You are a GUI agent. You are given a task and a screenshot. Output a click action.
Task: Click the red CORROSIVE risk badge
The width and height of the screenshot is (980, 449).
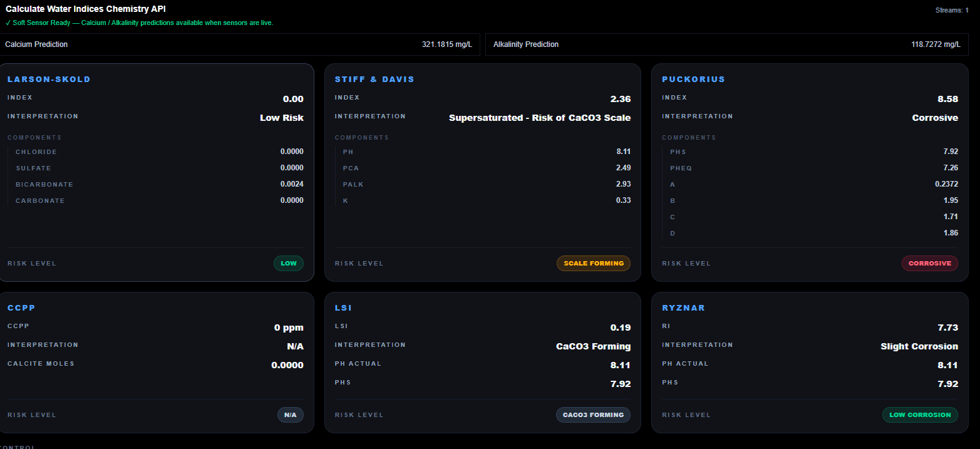pos(930,264)
